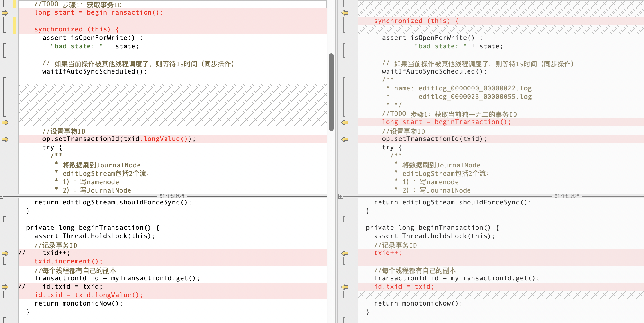This screenshot has height=323, width=644.
Task: Click copy-right arrow beside left 'long start = beginTransaction();'
Action: [5, 13]
